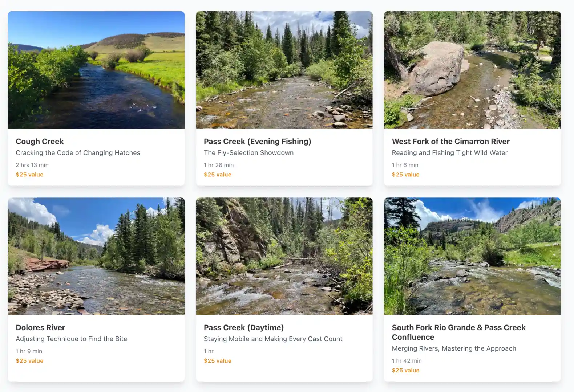Click 'The Fly-Selection Showdown' subtitle
This screenshot has height=392, width=574.
click(248, 153)
